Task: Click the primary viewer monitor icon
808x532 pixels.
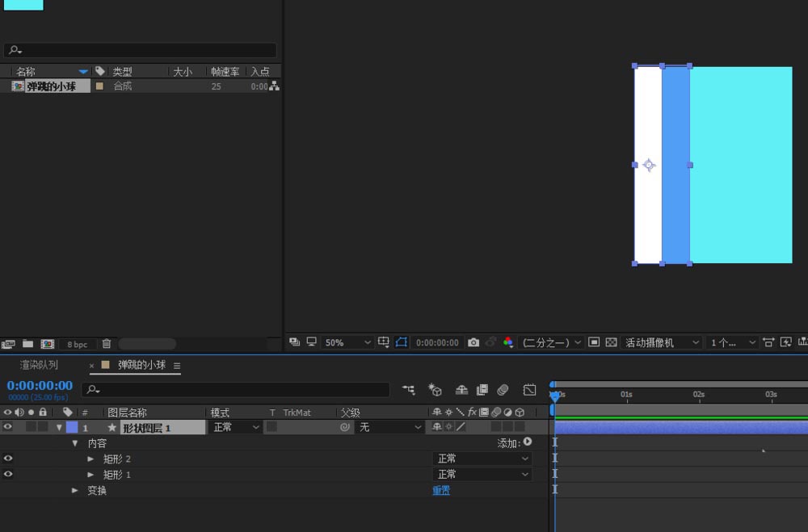Action: (x=311, y=342)
